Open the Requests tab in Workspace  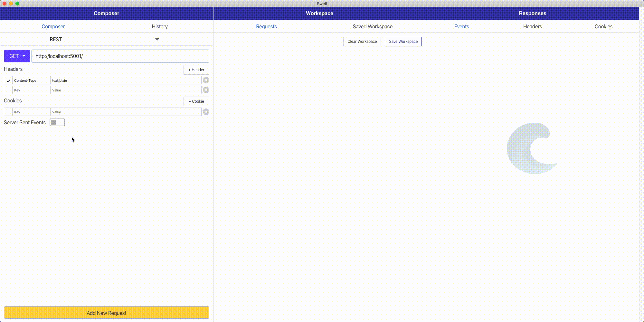(x=266, y=26)
